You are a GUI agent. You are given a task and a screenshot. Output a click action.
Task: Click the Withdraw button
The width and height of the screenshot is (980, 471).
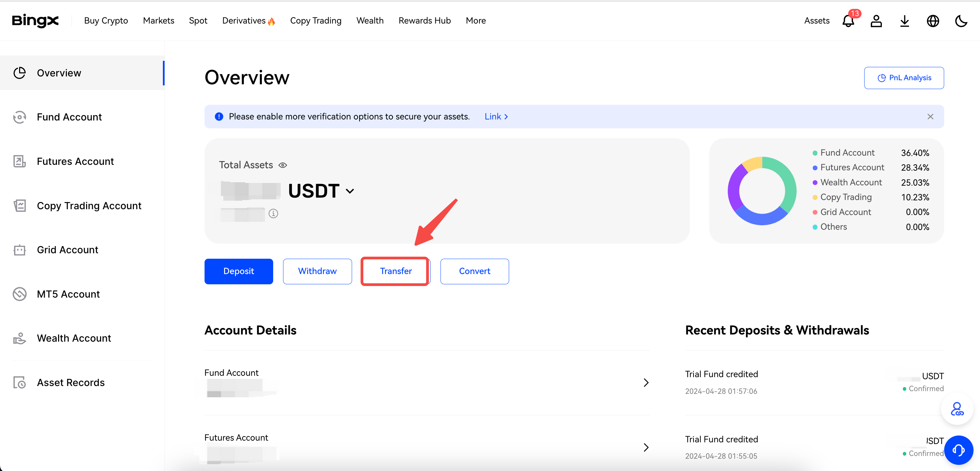point(317,271)
